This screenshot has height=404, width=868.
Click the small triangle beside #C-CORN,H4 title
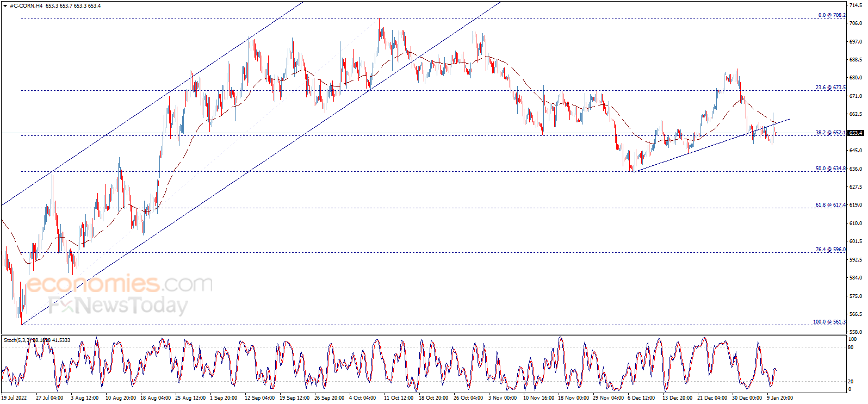5,6
